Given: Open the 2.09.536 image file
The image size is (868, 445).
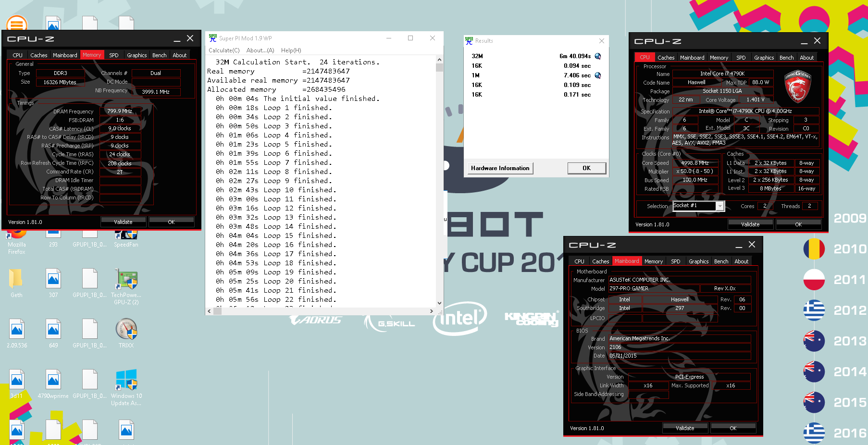Looking at the screenshot, I should [17, 334].
